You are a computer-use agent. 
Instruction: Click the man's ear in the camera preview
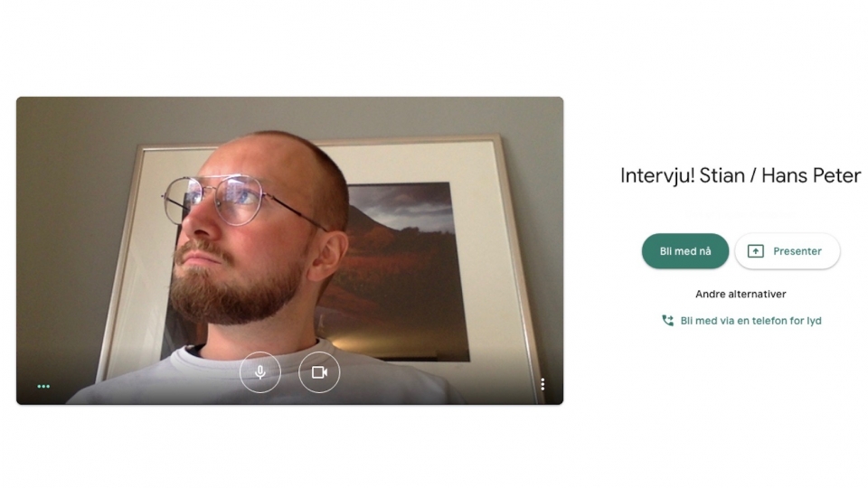[x=328, y=256]
